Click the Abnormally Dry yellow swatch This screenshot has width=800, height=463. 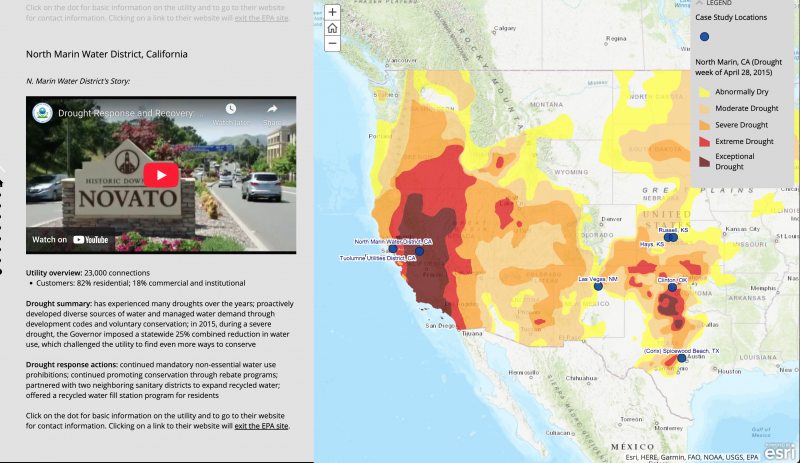point(705,92)
